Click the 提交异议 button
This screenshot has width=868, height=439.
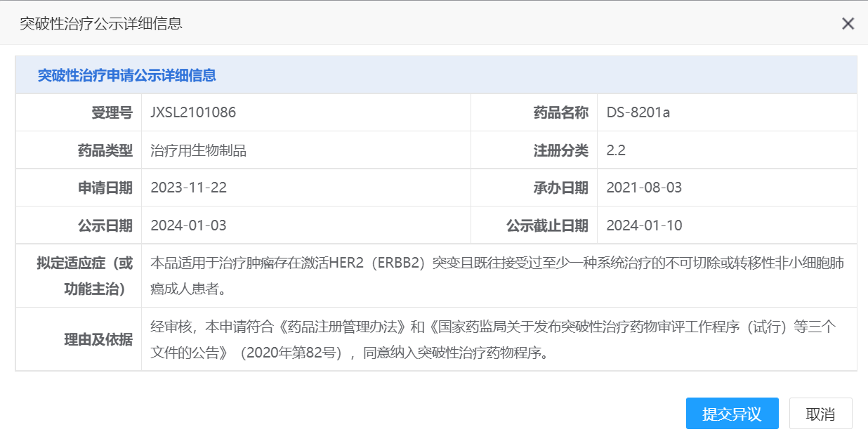click(732, 414)
